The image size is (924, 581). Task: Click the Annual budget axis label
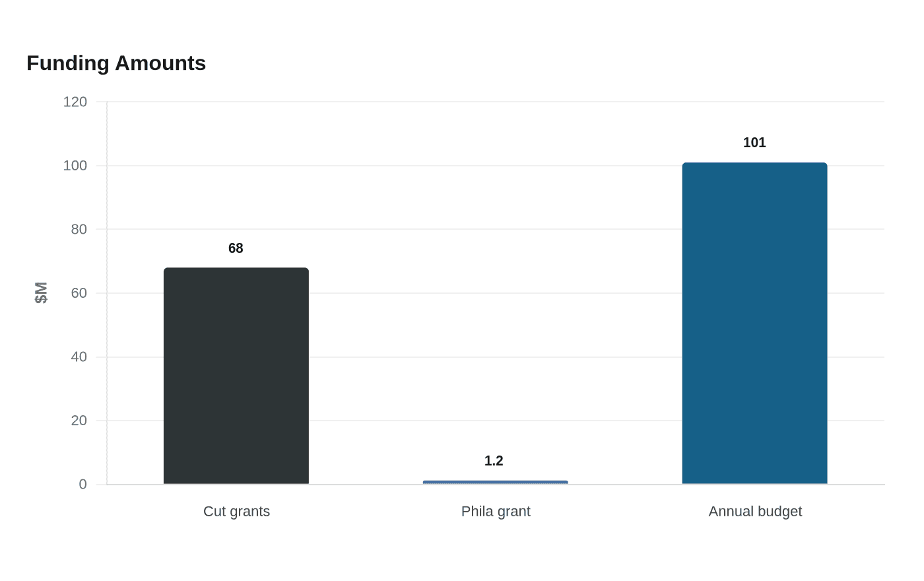755,511
